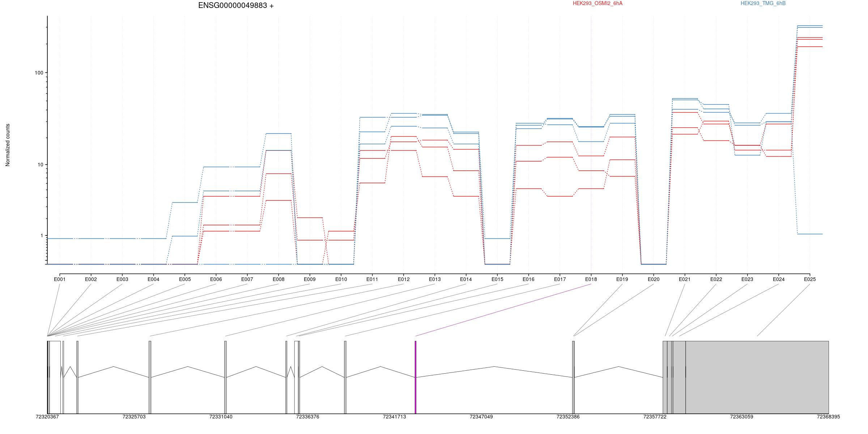This screenshot has width=868, height=434.
Task: Select exon label E020
Action: [x=654, y=279]
